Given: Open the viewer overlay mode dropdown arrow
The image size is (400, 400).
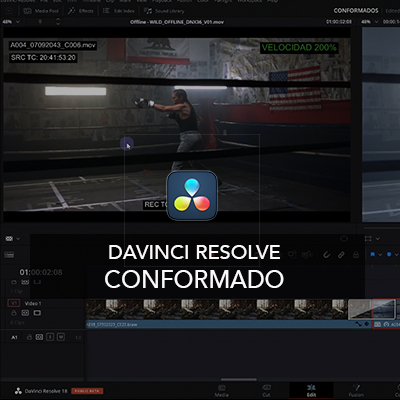Looking at the screenshot, I should tap(378, 239).
